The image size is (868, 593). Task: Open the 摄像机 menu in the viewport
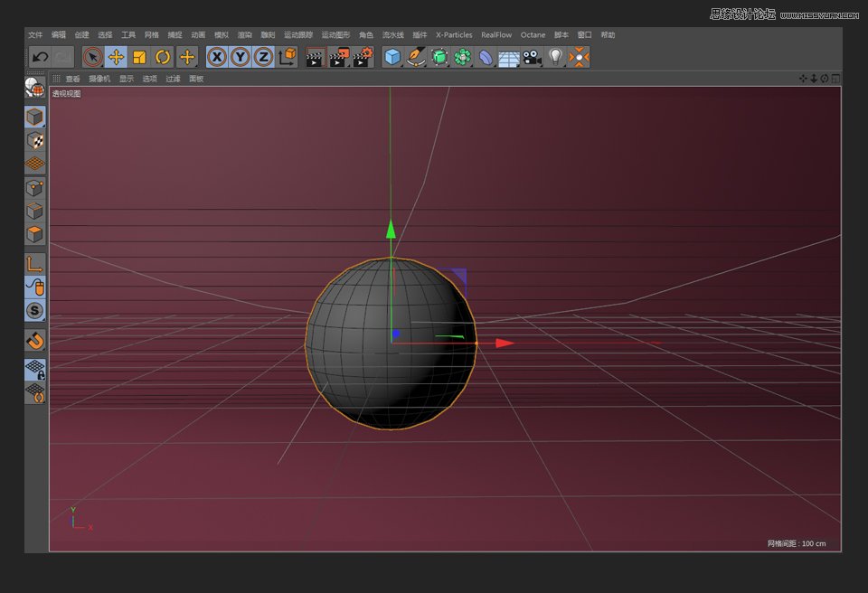coord(101,78)
